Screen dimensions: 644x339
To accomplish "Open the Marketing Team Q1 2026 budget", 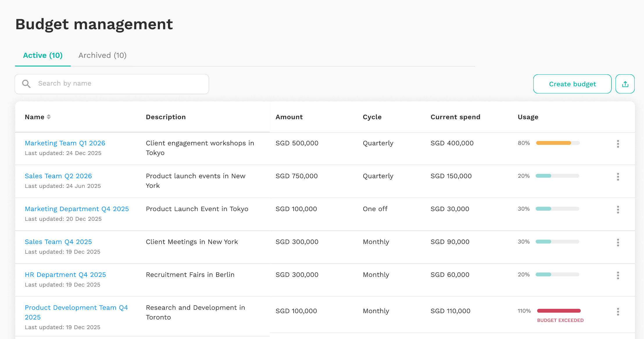I will tap(65, 143).
